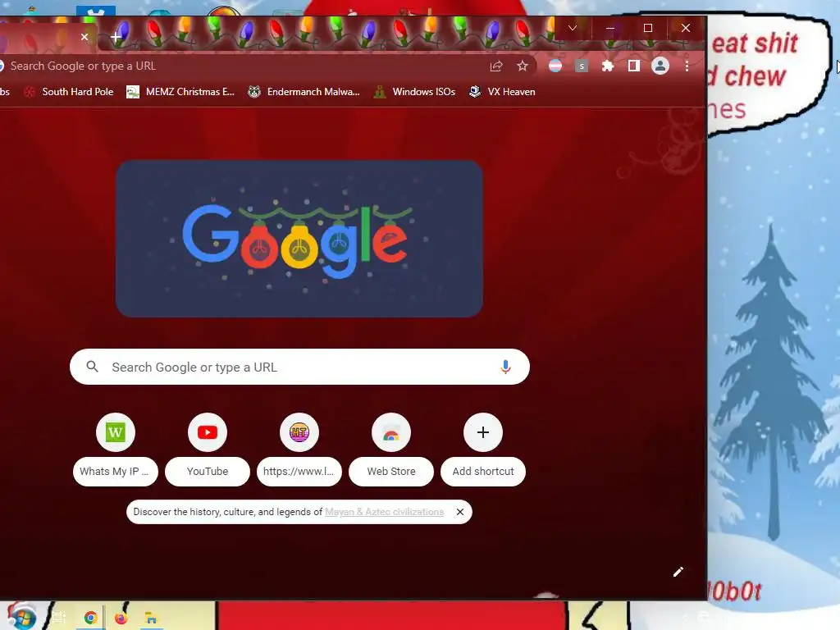Open MEMZ Christmas E... bookmark
Screen dimensions: 840x630
tap(180, 92)
